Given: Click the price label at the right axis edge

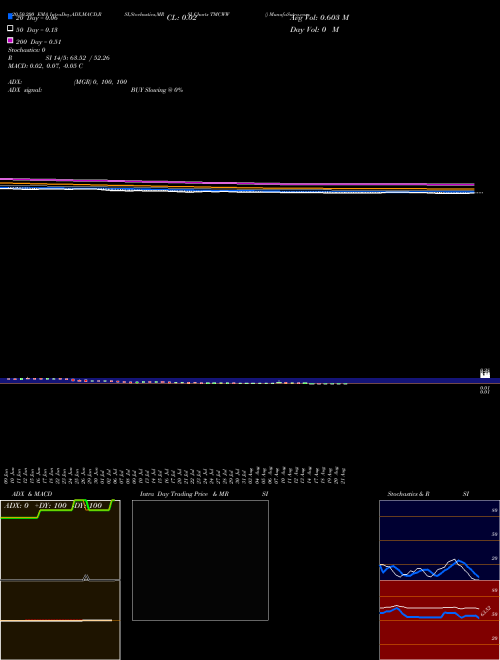Looking at the screenshot, I should (485, 373).
